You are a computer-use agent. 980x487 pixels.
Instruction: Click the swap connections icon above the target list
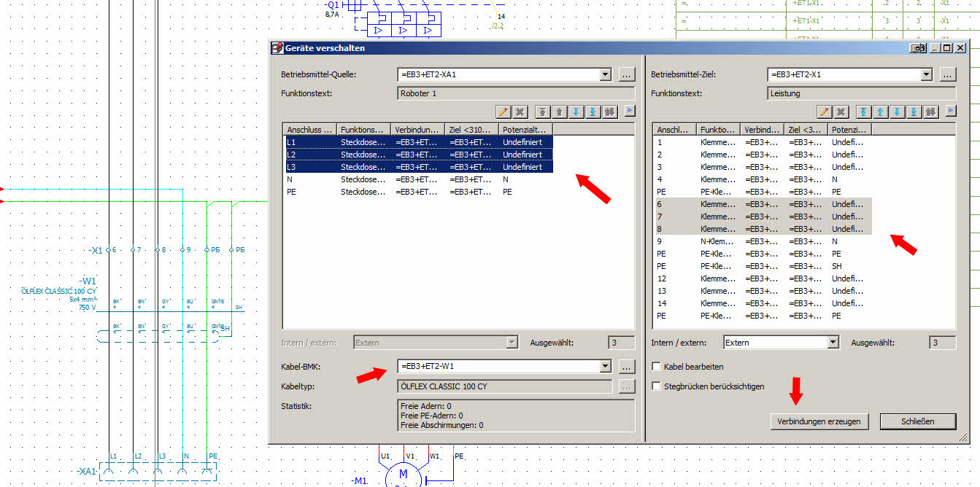point(931,112)
